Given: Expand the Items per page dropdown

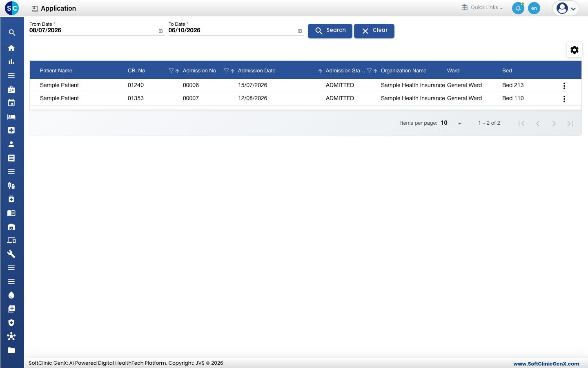Looking at the screenshot, I should click(x=452, y=123).
